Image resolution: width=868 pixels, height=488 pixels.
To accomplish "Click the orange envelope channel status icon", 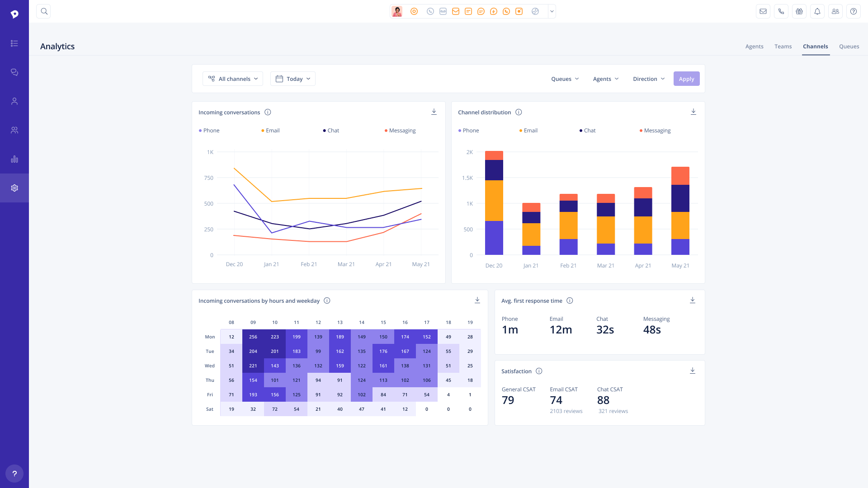I will click(x=456, y=11).
